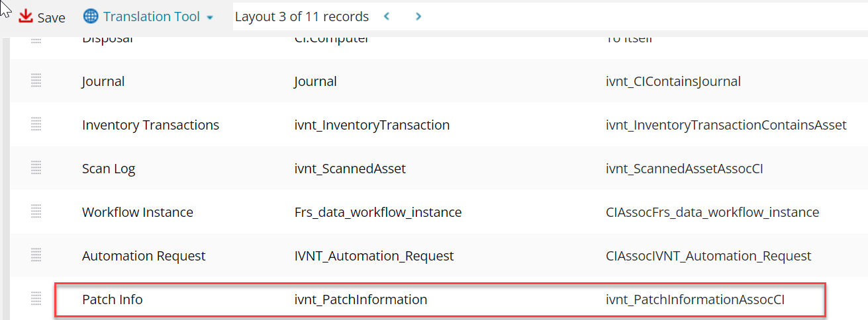Screen dimensions: 868x320
Task: Click drag handle for Workflow Instance row
Action: (x=36, y=212)
